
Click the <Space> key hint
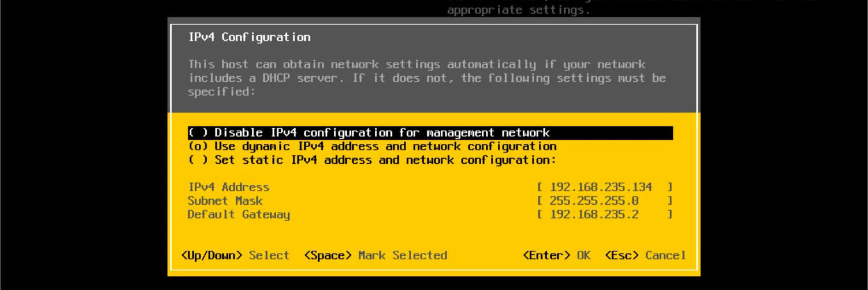tap(328, 255)
